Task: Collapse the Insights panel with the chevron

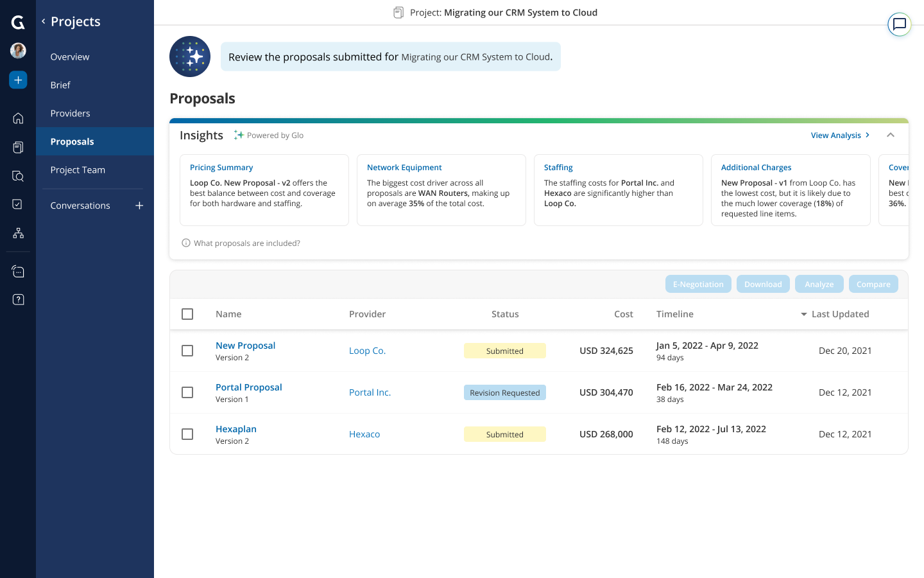Action: 891,135
